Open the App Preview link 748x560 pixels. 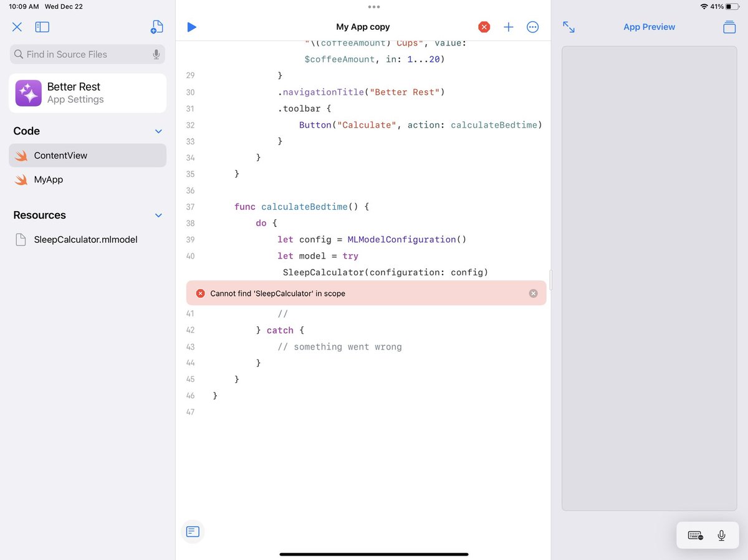click(x=649, y=27)
